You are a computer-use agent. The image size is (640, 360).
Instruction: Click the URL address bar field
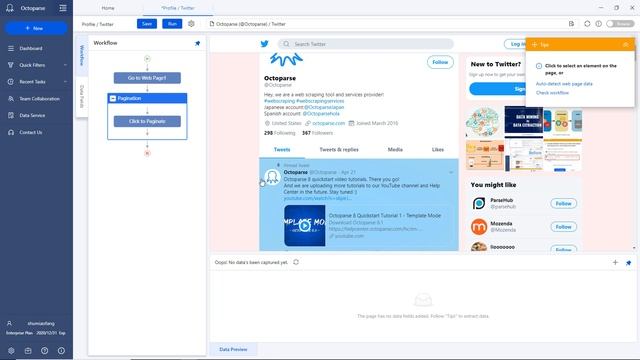388,24
